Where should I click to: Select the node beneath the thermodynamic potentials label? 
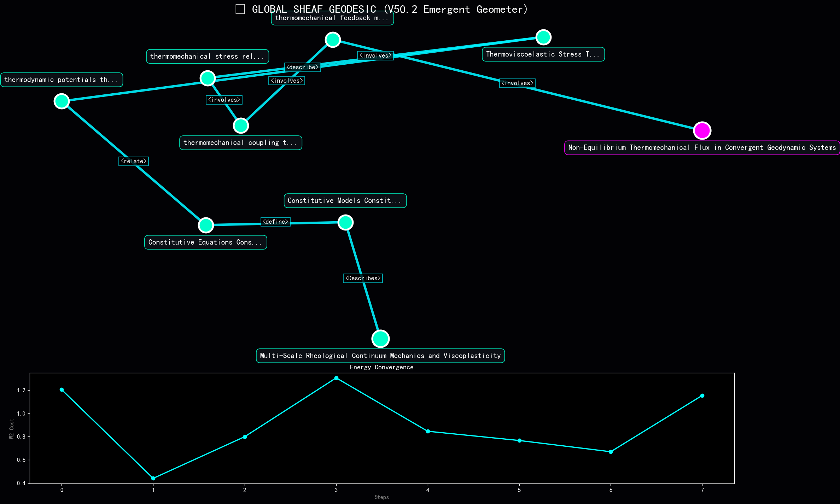point(62,101)
